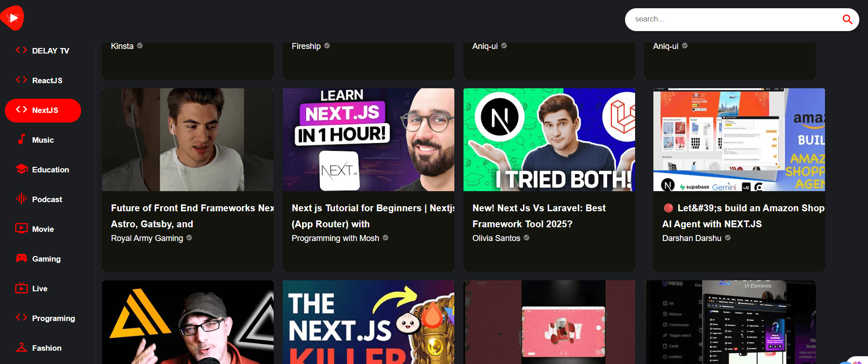Open the Live category
The width and height of the screenshot is (868, 364).
click(x=43, y=289)
